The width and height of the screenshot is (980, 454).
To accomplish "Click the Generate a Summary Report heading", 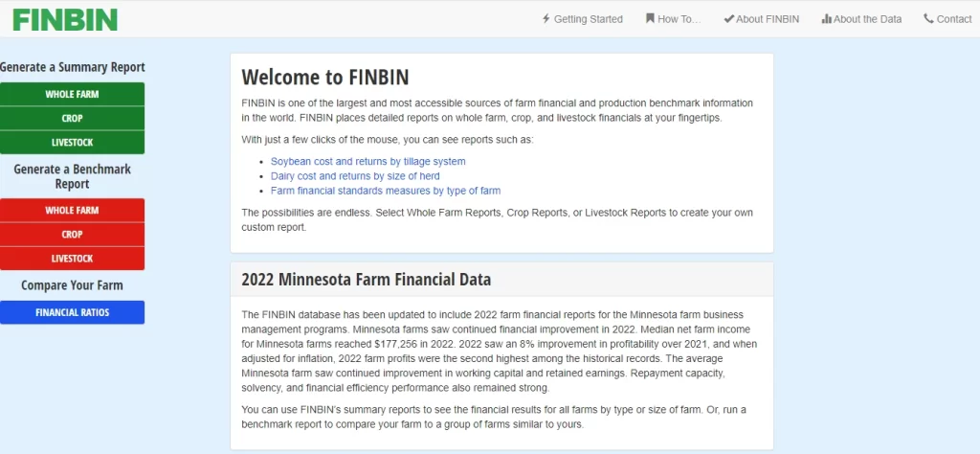I will click(73, 67).
